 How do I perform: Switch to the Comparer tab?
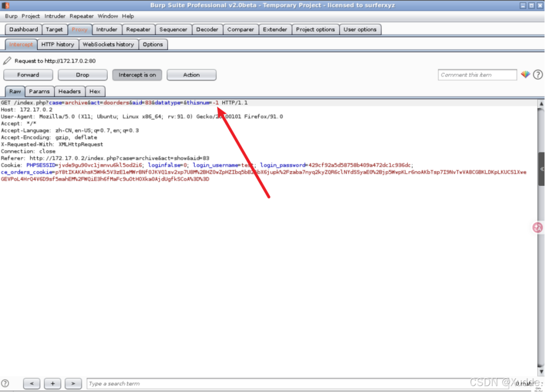point(241,30)
